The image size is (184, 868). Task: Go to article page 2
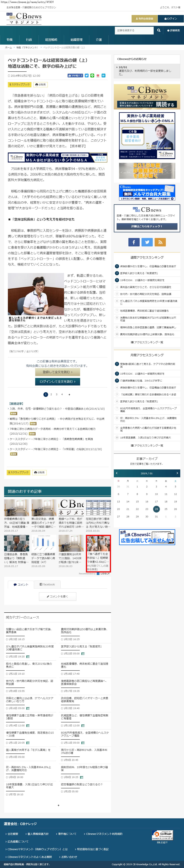click(51, 394)
